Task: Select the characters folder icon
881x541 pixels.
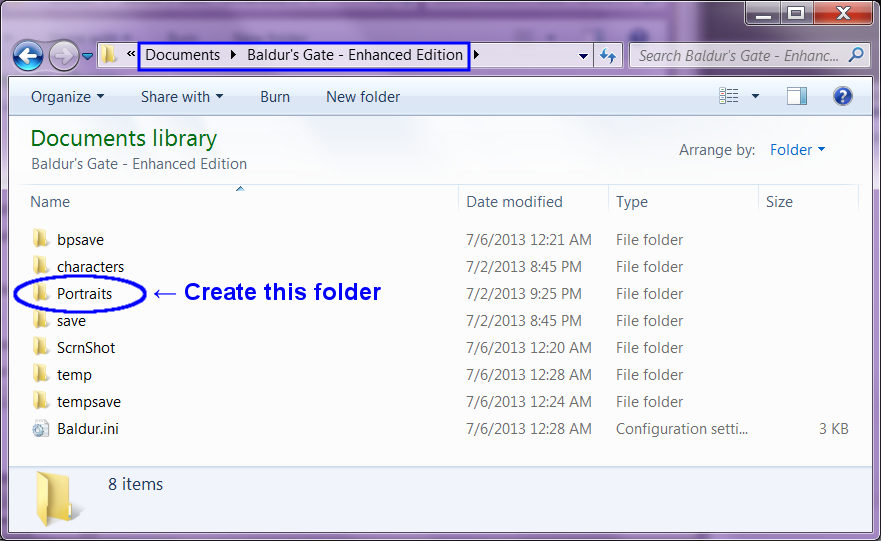Action: 40,266
